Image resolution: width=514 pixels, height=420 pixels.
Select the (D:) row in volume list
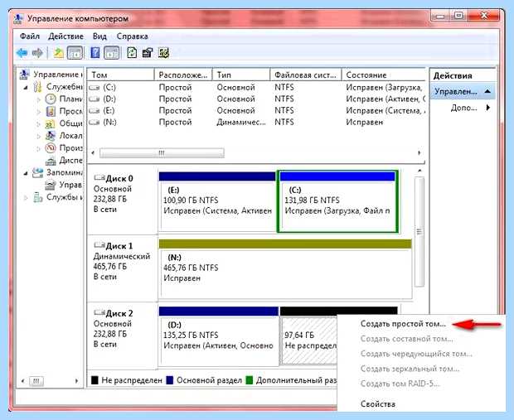[256, 99]
